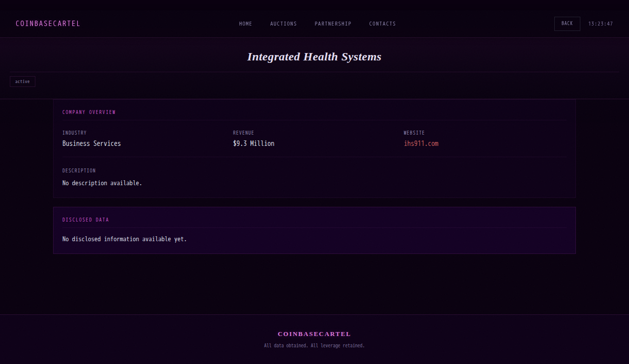Viewport: 629px width, 364px height.
Task: Click the Business Services industry value
Action: 91,143
